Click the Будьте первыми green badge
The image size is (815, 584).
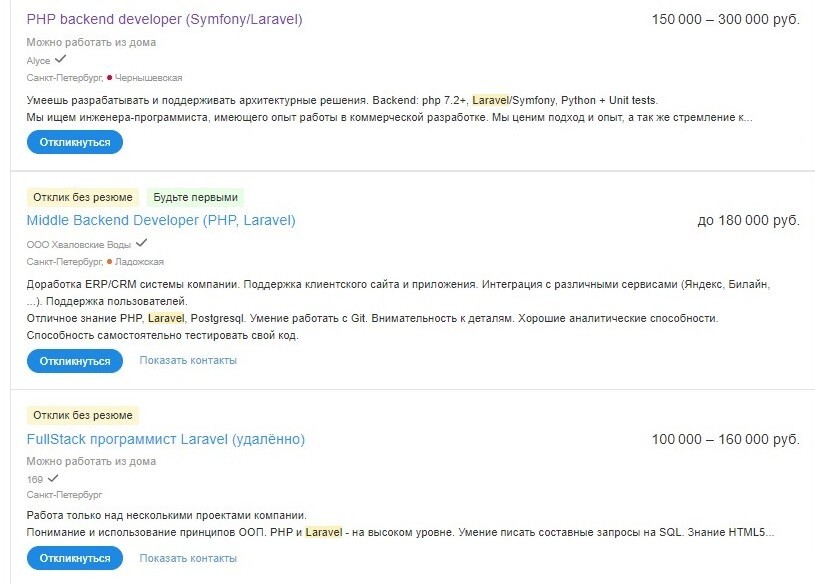click(x=195, y=197)
